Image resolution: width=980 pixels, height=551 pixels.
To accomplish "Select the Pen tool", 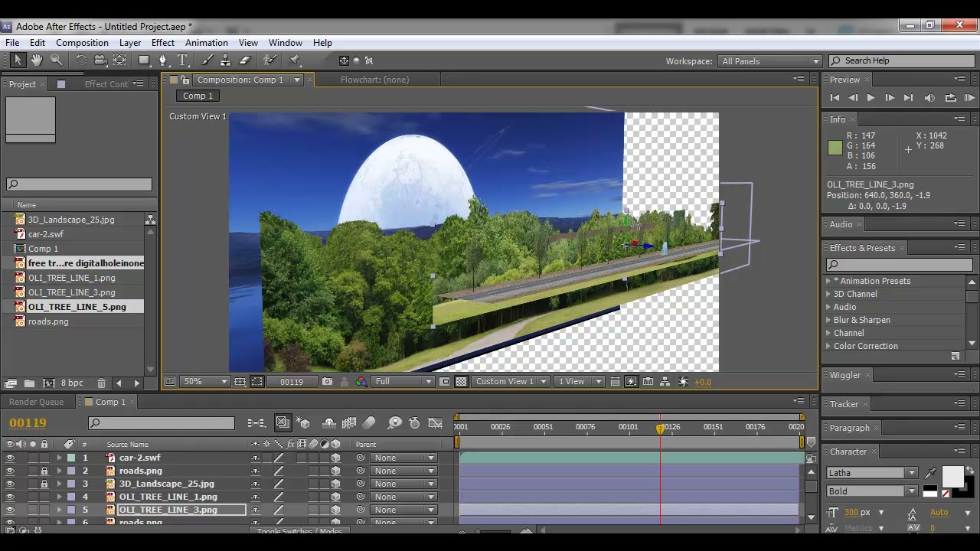I will pyautogui.click(x=162, y=60).
